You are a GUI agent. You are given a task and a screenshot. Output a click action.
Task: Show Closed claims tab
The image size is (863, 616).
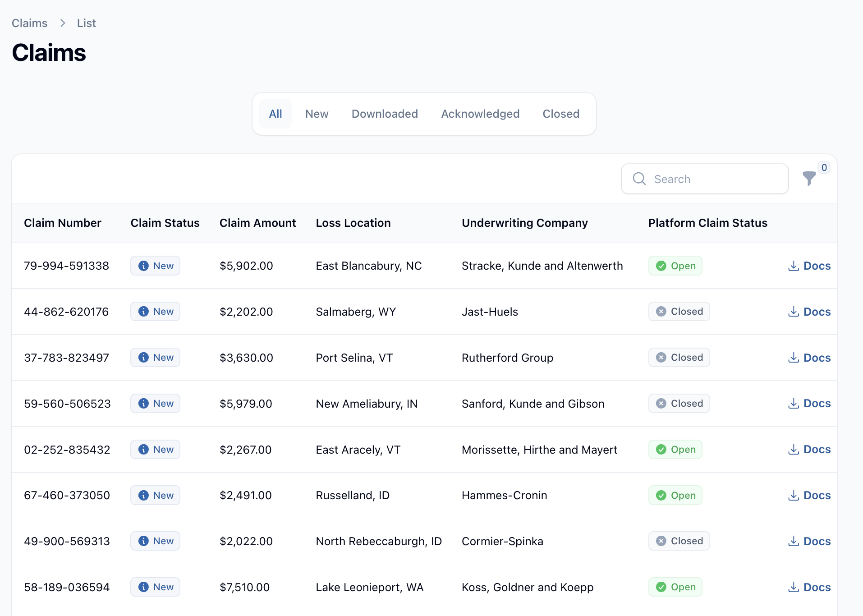click(x=561, y=114)
